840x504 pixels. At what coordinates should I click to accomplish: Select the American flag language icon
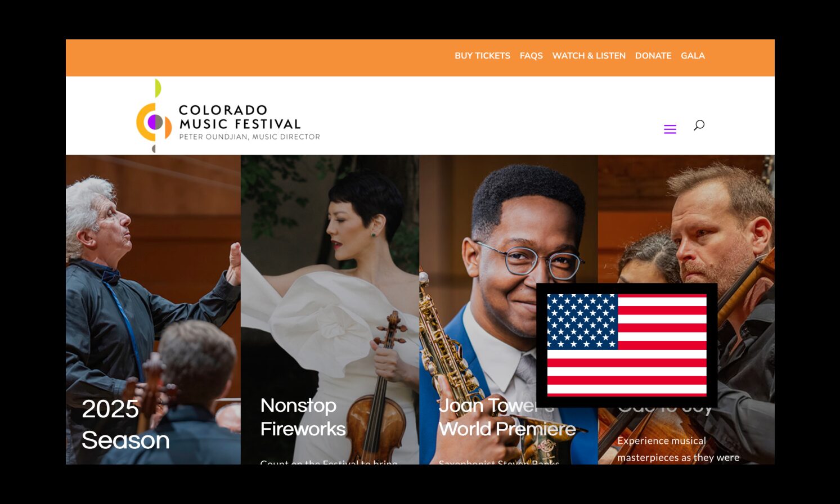[627, 345]
